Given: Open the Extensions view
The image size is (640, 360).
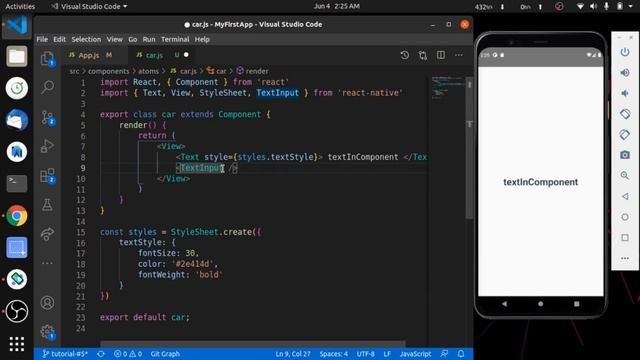Looking at the screenshot, I should [x=47, y=176].
